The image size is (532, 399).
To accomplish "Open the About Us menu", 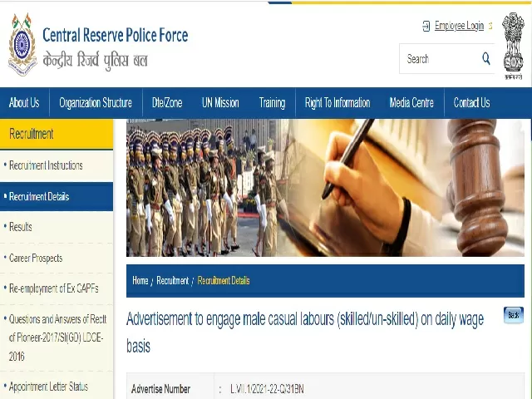I will pyautogui.click(x=24, y=102).
